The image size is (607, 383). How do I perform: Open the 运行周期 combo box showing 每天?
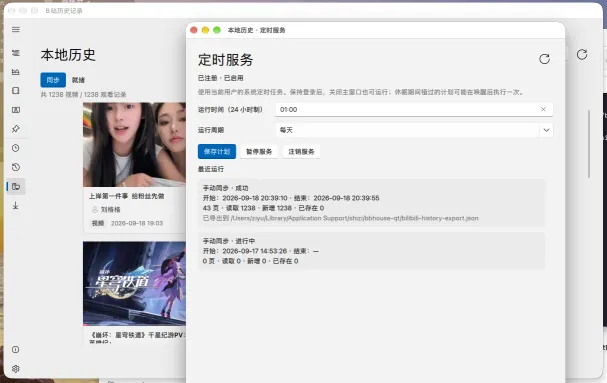point(414,130)
